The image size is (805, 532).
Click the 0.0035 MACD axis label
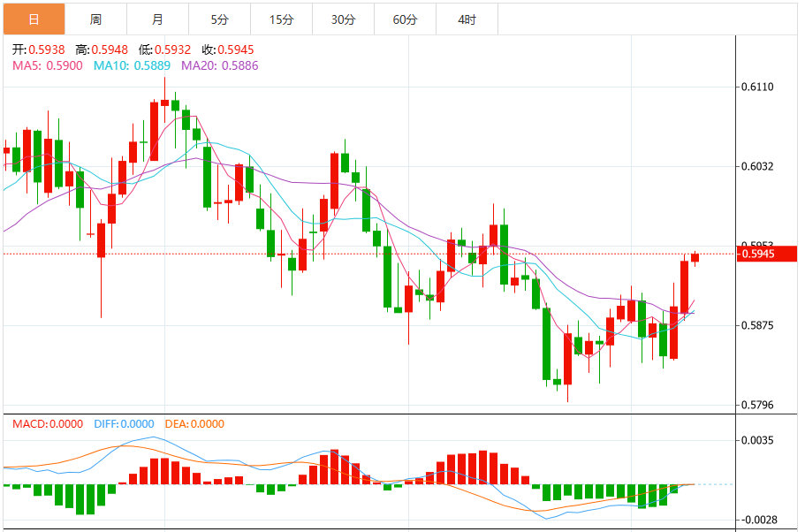(757, 441)
